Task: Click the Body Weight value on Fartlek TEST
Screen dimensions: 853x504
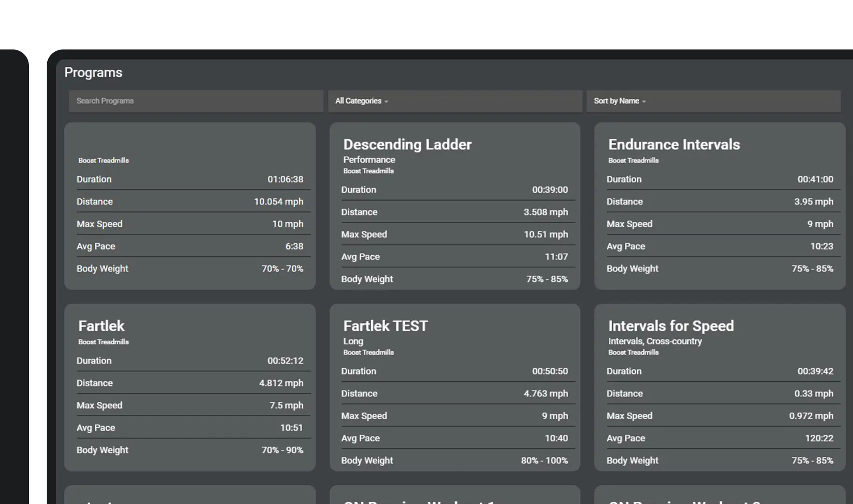Action: pyautogui.click(x=544, y=460)
